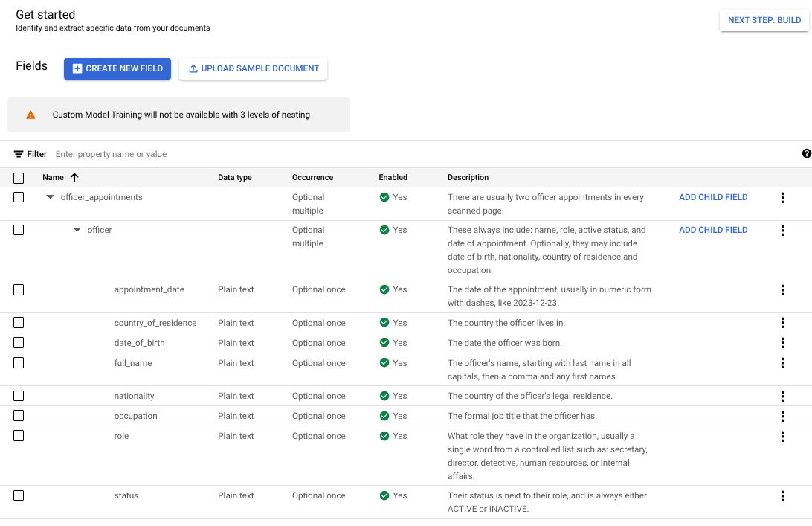Tick the checkbox for date_of_birth row
Viewport: 812px width, 526px height.
[x=19, y=343]
